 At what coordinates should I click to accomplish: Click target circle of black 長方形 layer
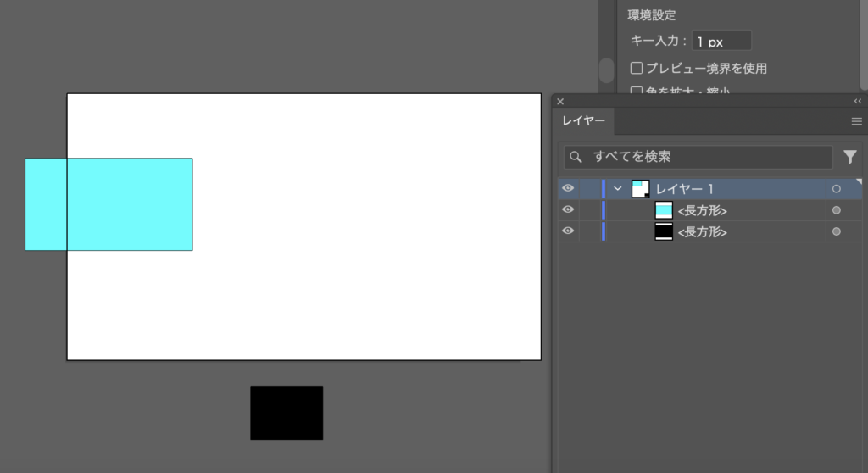click(x=837, y=231)
